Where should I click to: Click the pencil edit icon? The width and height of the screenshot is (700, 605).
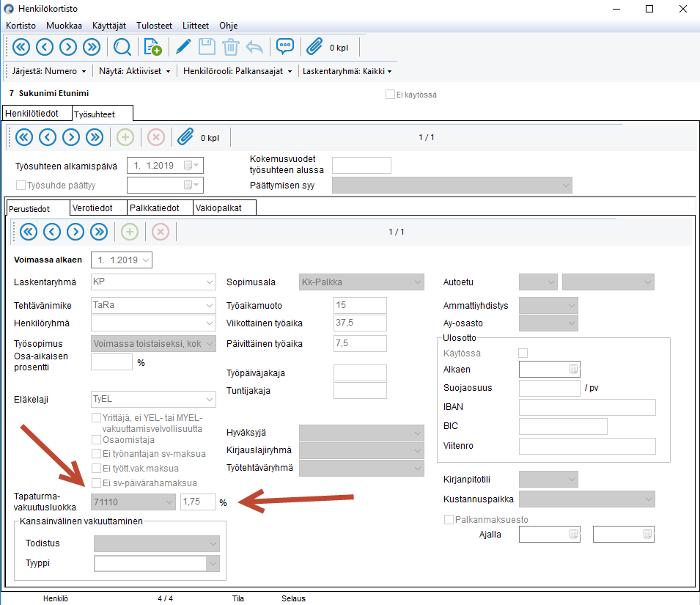pos(183,47)
